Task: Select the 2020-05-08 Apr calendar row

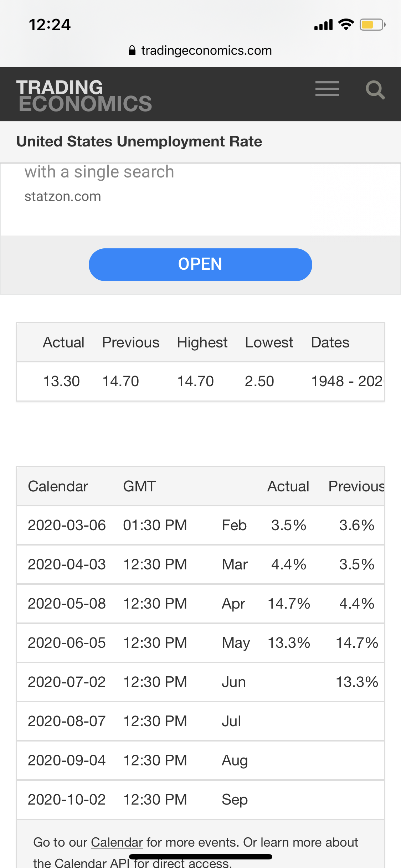Action: click(200, 604)
